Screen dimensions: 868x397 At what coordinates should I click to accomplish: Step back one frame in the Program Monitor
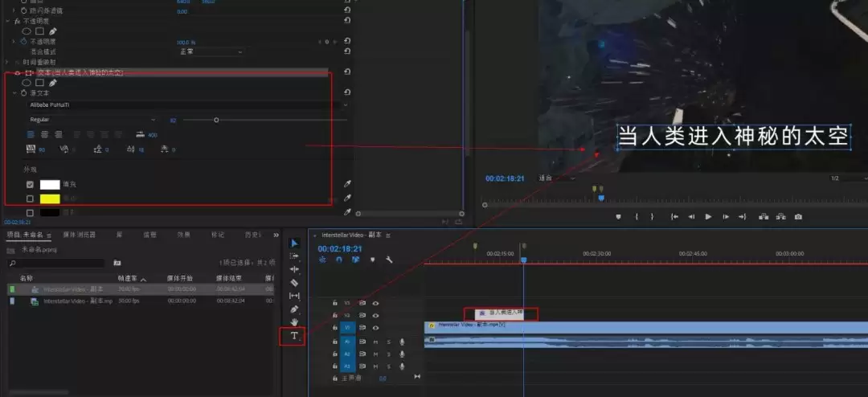(x=691, y=217)
